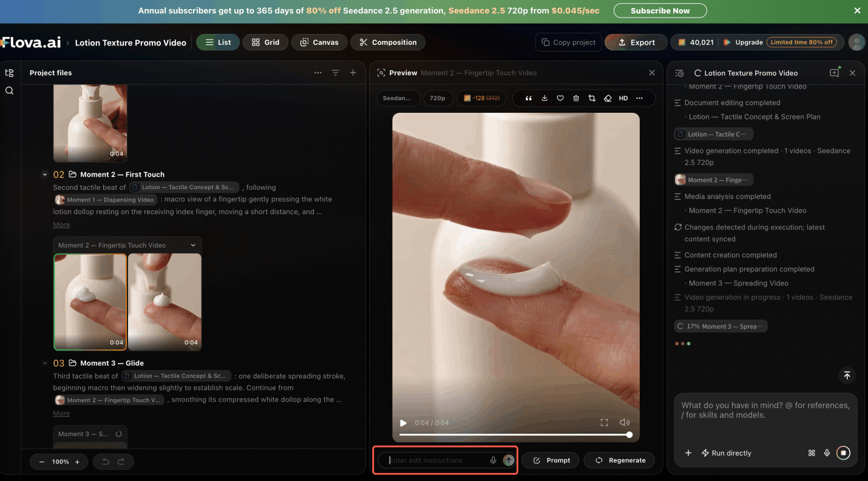Add attachment with plus in chat box

tap(688, 453)
